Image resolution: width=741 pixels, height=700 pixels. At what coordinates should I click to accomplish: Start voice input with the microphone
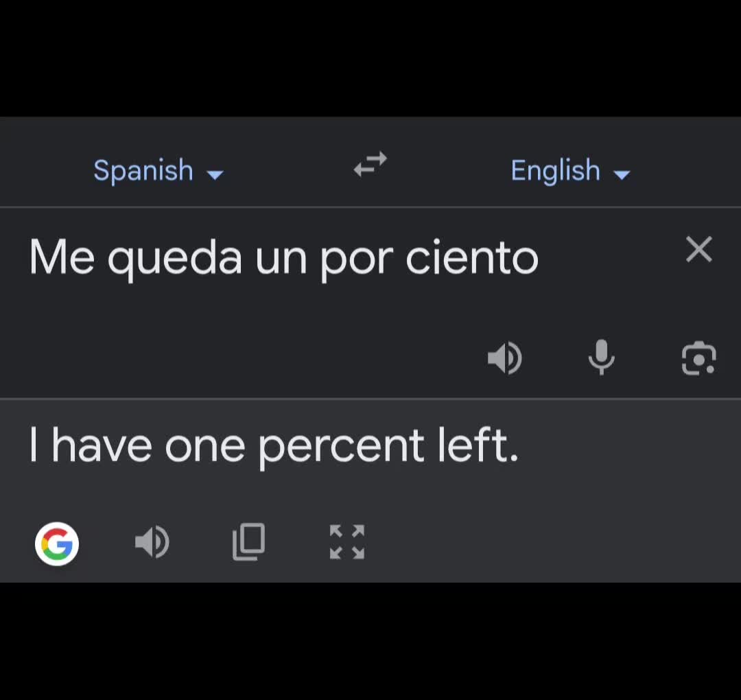pos(601,358)
